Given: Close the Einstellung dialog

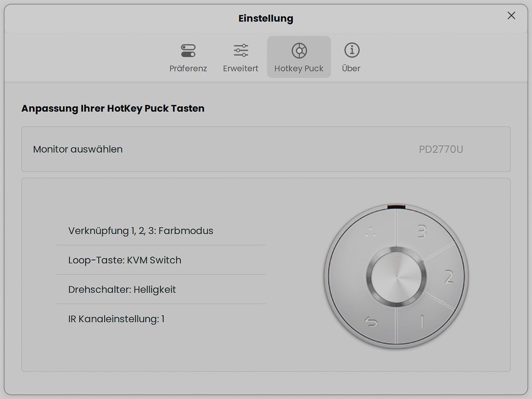Looking at the screenshot, I should (511, 16).
